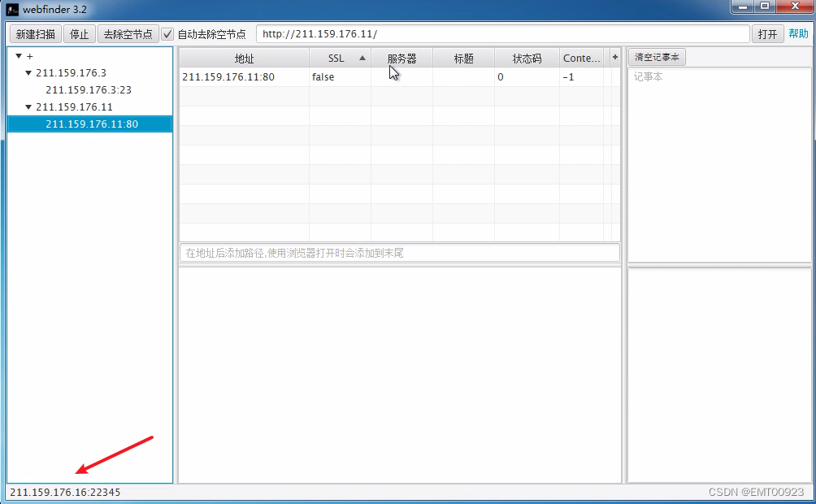Select tree item 211.159.176.3:23

pos(89,90)
